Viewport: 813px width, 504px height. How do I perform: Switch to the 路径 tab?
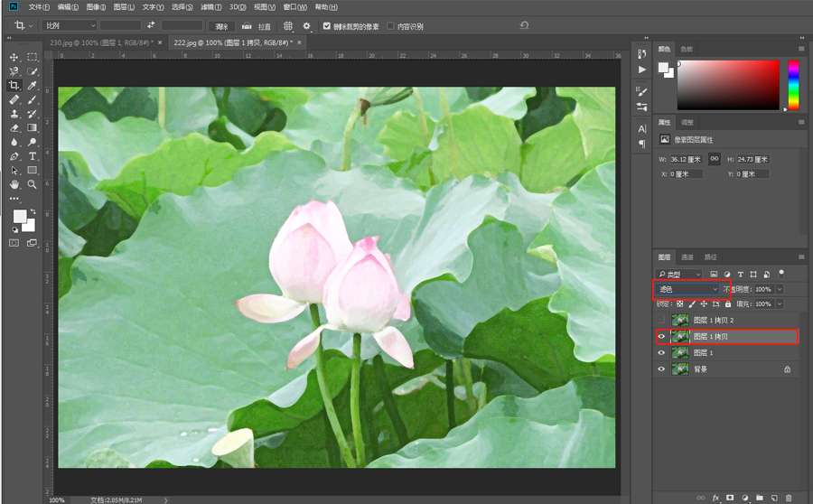(710, 257)
